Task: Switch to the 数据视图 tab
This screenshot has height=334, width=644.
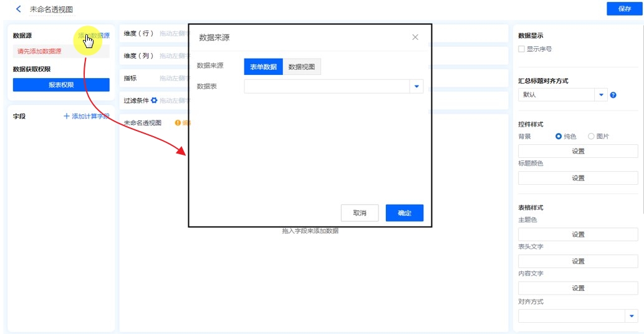Action: point(302,67)
